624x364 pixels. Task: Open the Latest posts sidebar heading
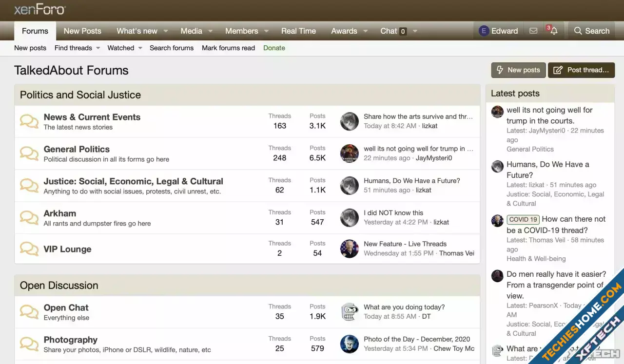[x=515, y=94]
